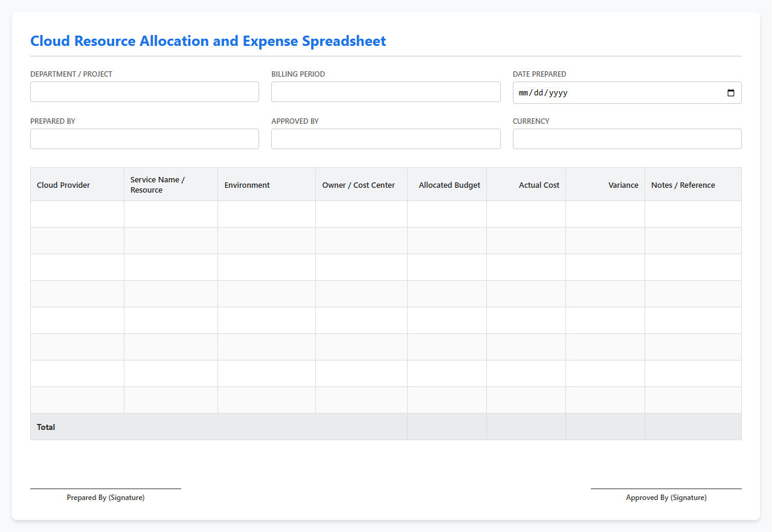Focus the Billing Period input field
The image size is (772, 532).
tap(386, 92)
